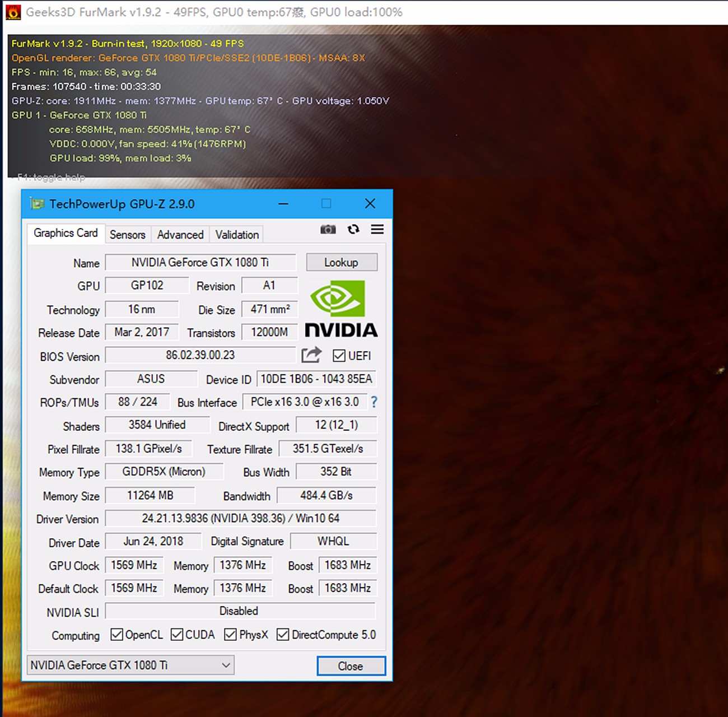Click the GPU Clock row Boost 1683 MHz
The width and height of the screenshot is (728, 717).
(348, 565)
